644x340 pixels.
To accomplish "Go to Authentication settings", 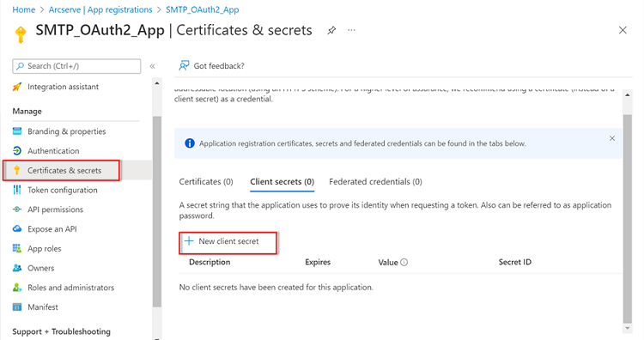I will click(53, 151).
